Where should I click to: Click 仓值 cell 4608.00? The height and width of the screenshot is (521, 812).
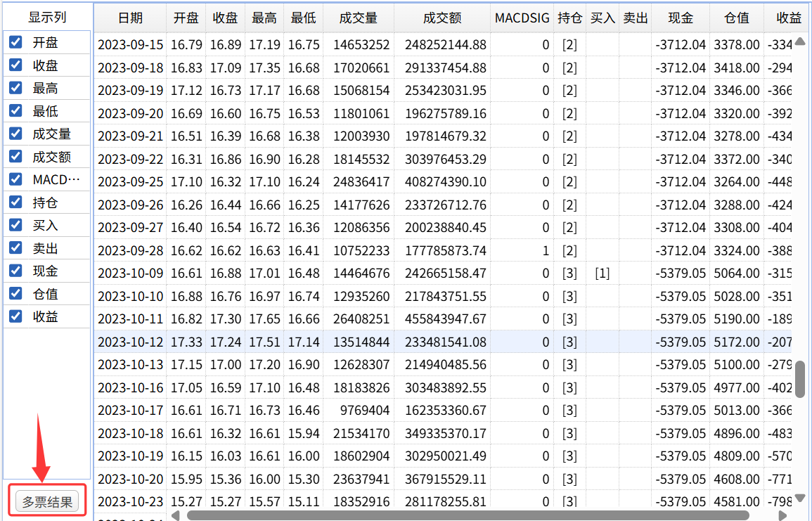point(736,479)
